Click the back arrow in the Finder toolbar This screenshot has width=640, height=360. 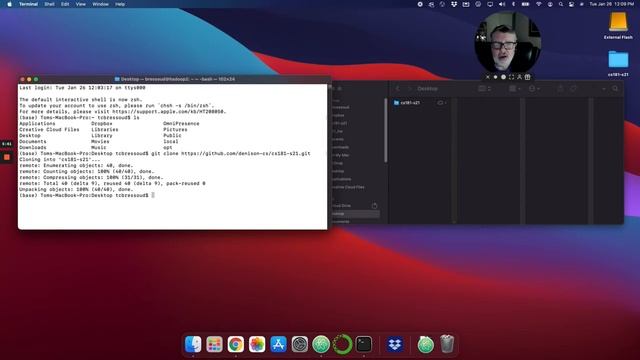[398, 89]
